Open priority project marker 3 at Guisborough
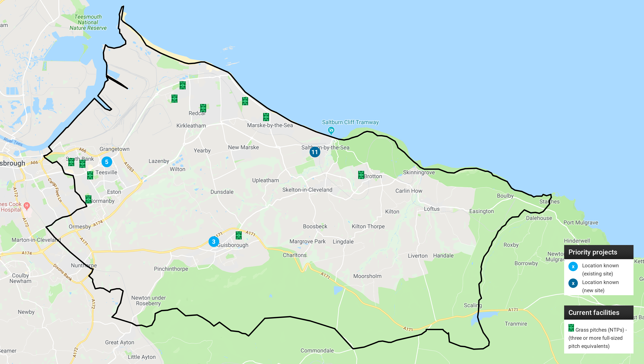644x364 pixels. 214,242
